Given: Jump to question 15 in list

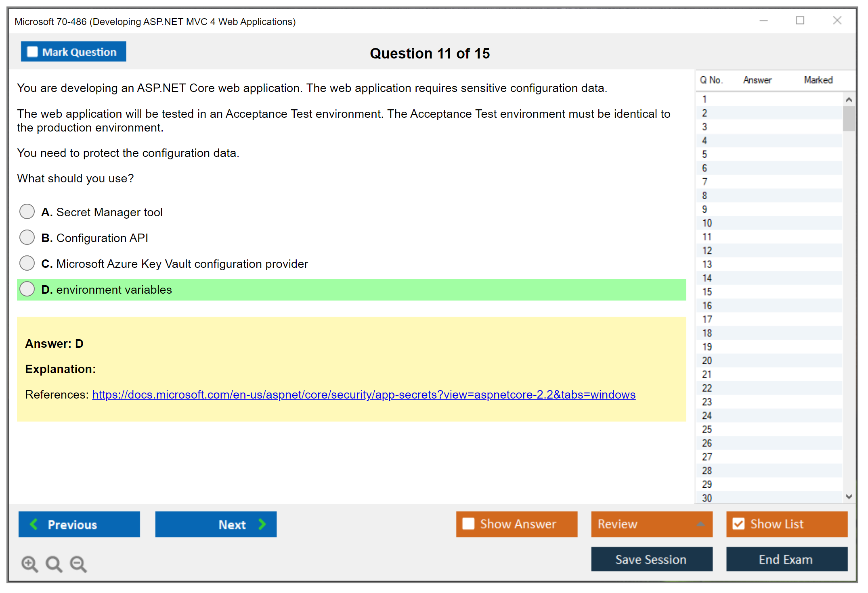Looking at the screenshot, I should (707, 292).
